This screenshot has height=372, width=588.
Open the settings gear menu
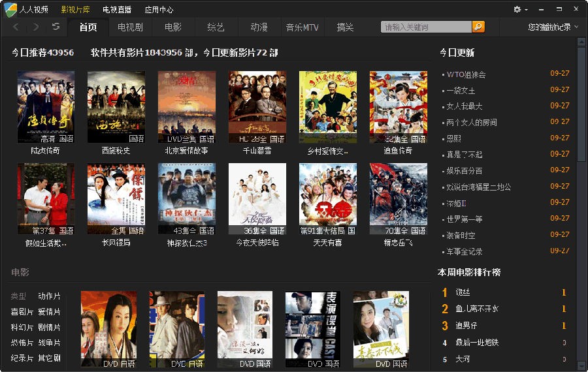pos(520,9)
